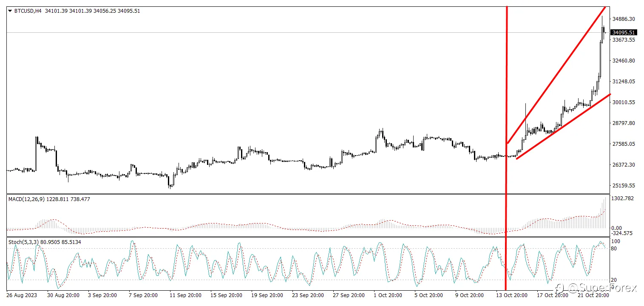644x306 pixels.
Task: Click price axis label 27585.05
Action: tap(624, 144)
